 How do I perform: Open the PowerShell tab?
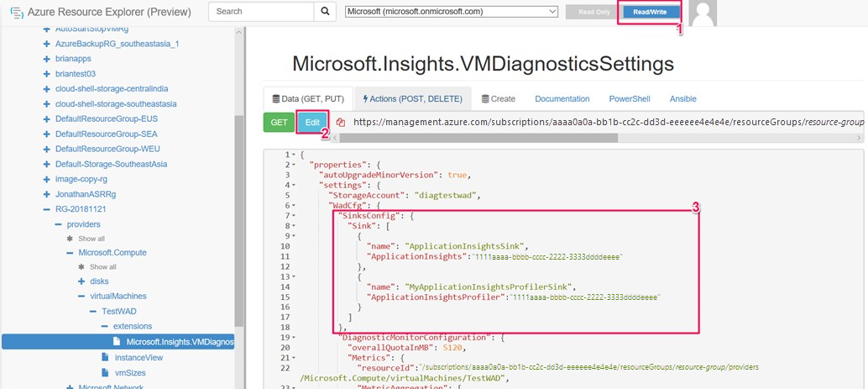click(630, 99)
